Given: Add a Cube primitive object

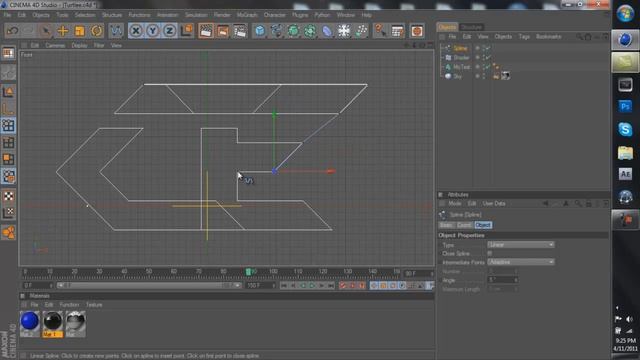Looking at the screenshot, I should click(x=260, y=31).
